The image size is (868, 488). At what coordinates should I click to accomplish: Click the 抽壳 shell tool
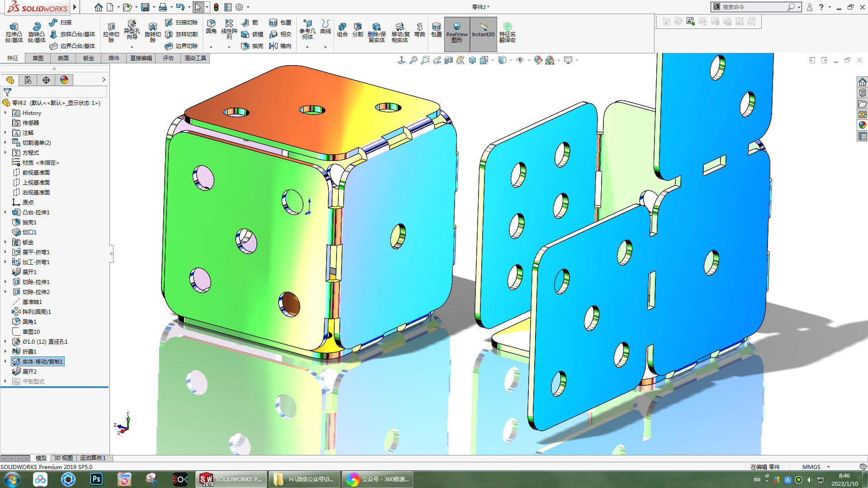point(252,46)
